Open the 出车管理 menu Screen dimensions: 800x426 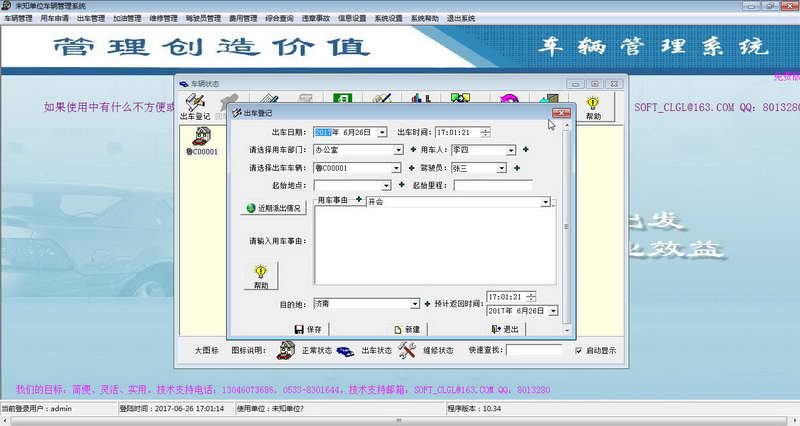point(90,18)
